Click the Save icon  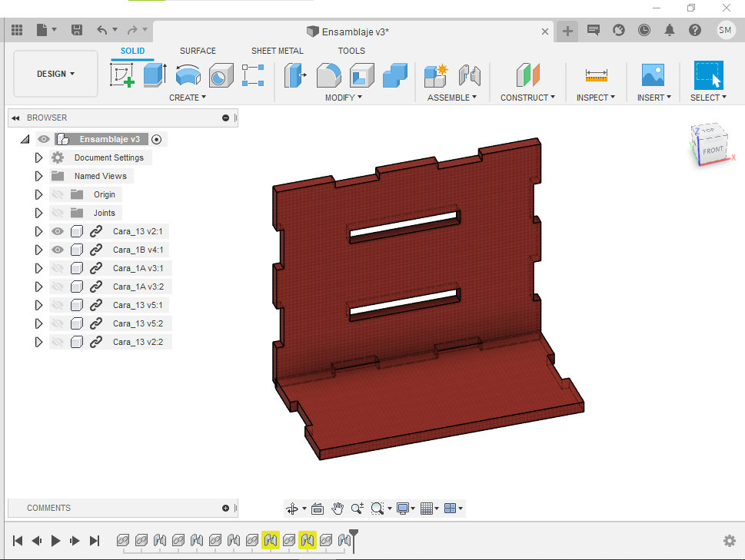76,31
